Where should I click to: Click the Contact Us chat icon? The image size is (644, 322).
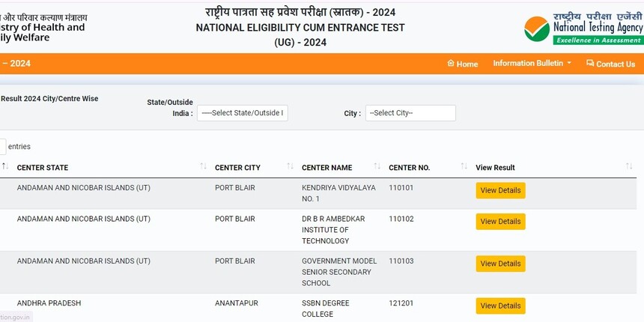coord(590,63)
